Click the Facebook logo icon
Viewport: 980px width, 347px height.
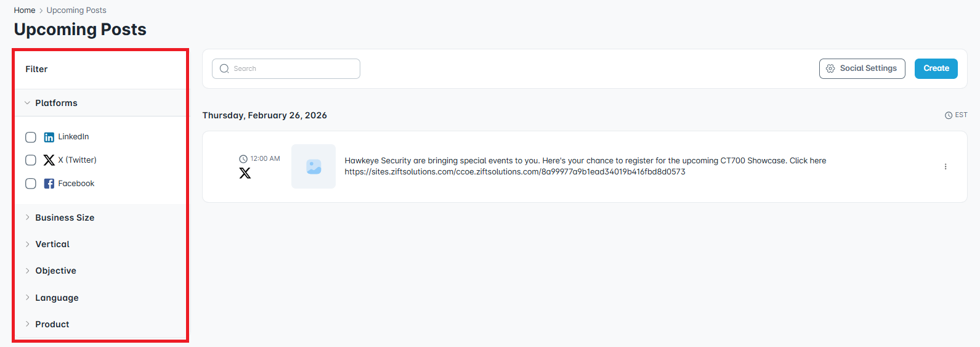coord(49,184)
